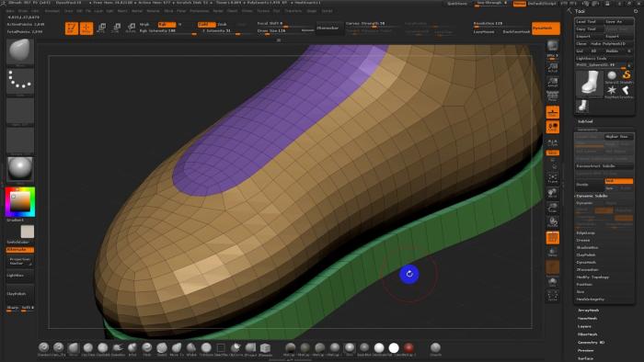Screen dimensions: 644x362
Task: Activate the Draw mode button
Action: 86,28
